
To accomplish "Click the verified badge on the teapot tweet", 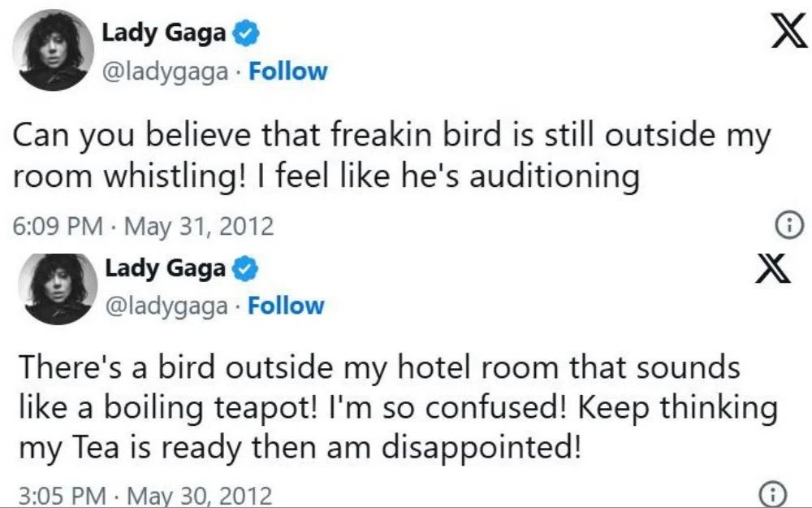I will tap(246, 268).
